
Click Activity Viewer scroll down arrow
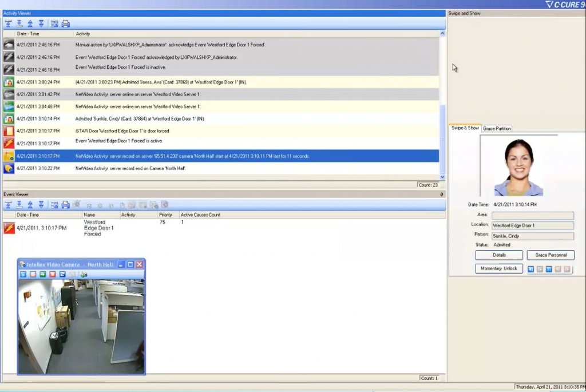[x=442, y=177]
